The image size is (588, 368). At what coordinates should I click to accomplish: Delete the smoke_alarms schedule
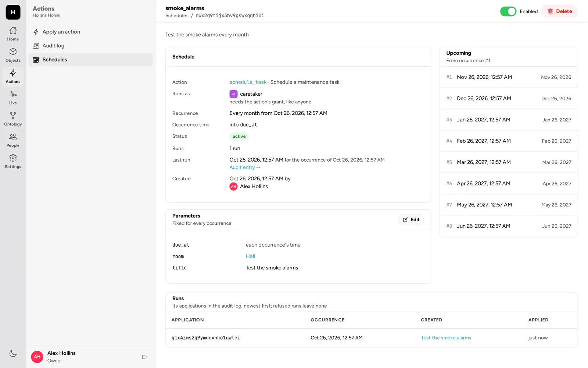[x=559, y=11]
